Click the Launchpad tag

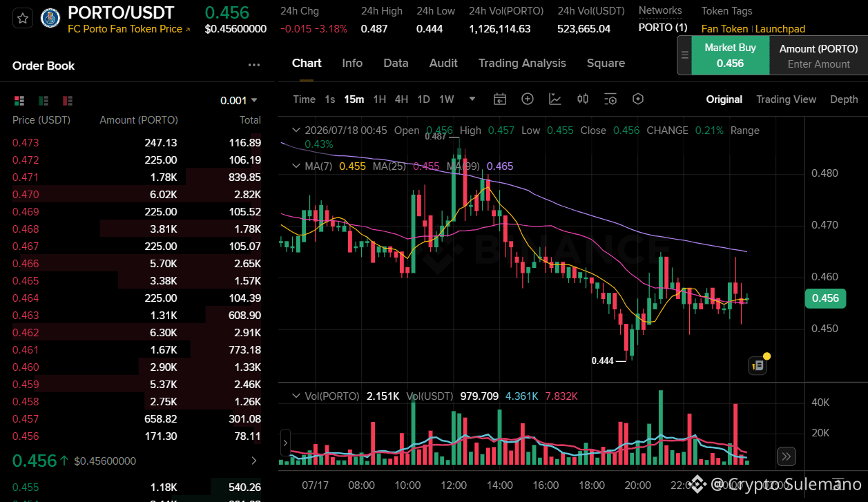pos(780,29)
